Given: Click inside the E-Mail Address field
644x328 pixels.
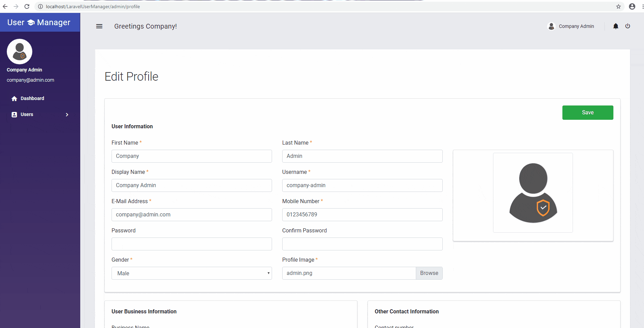Looking at the screenshot, I should click(191, 214).
